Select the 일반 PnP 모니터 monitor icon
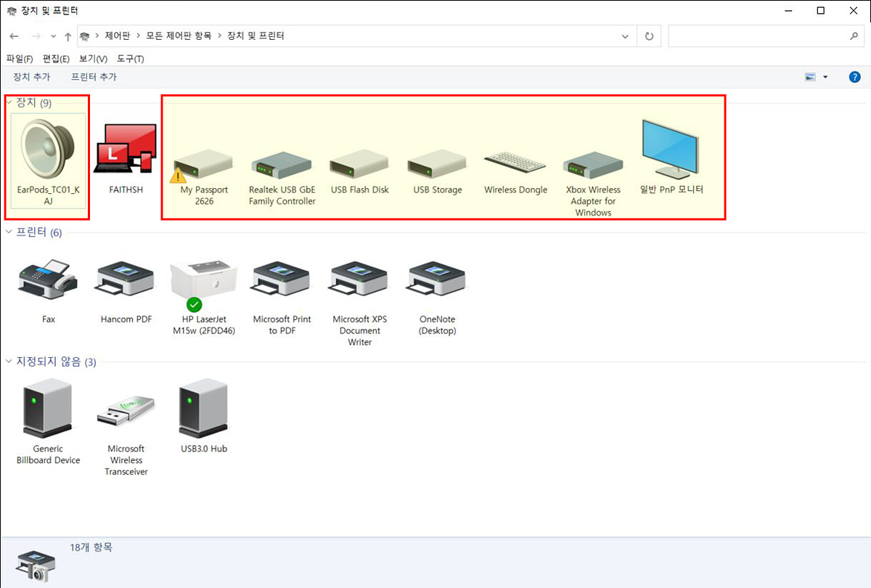 [671, 149]
